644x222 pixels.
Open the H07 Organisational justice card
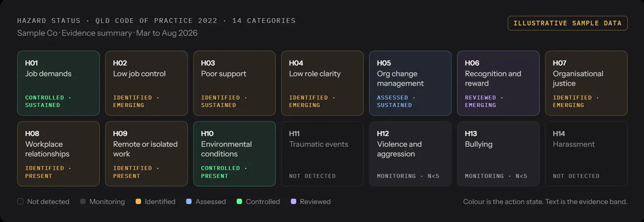click(586, 83)
